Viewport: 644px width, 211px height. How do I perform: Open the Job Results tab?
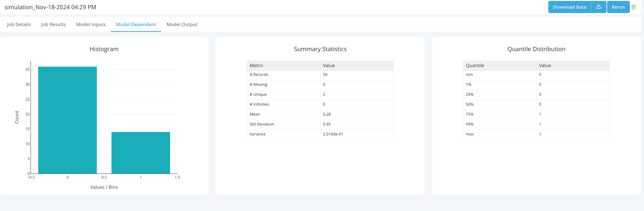coord(53,24)
